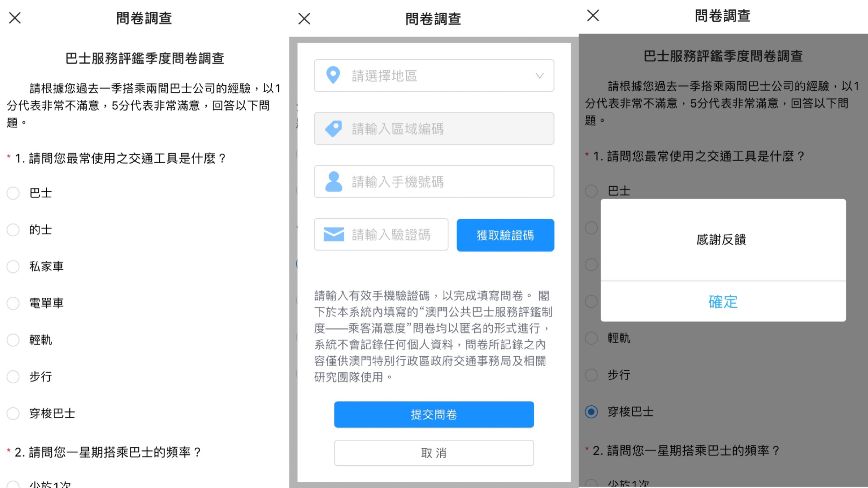Click the blue location pin icon
868x488 pixels.
click(x=333, y=75)
